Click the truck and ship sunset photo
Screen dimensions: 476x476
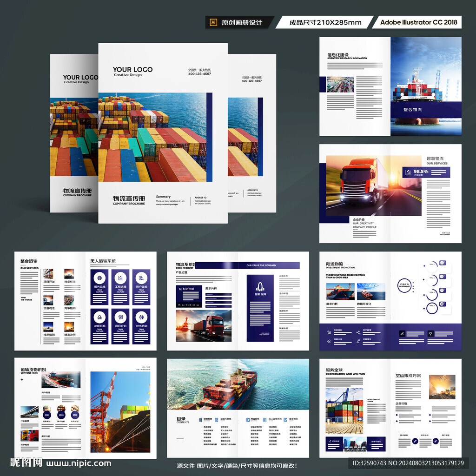pos(204,326)
